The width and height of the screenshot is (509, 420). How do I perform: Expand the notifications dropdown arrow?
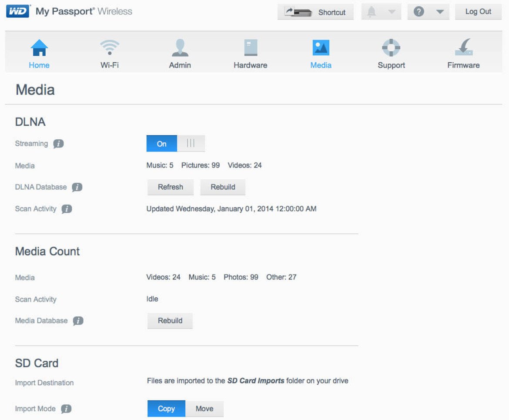pyautogui.click(x=392, y=12)
